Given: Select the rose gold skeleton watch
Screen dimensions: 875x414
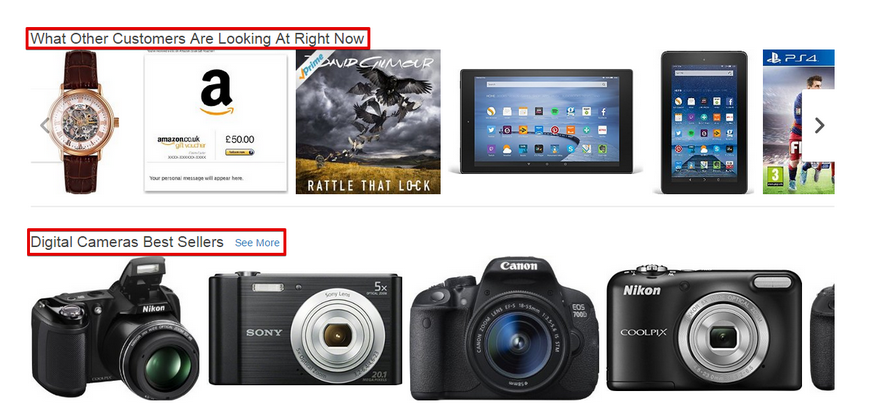Looking at the screenshot, I should (x=82, y=122).
